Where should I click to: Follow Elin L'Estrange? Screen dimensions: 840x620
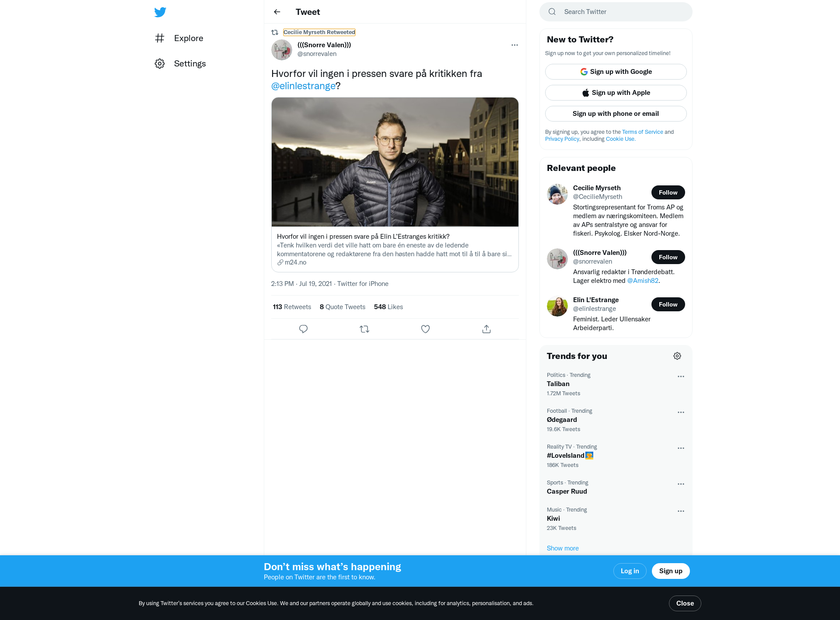pos(668,304)
